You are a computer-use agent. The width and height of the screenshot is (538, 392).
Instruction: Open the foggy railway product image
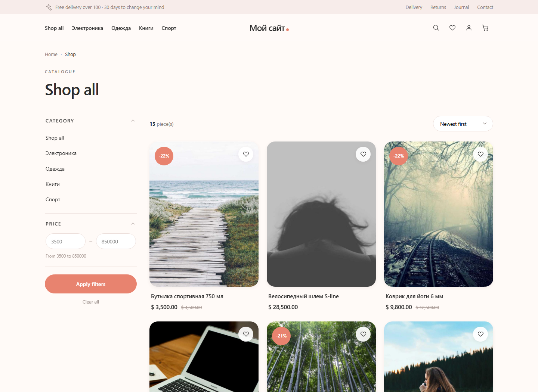439,214
